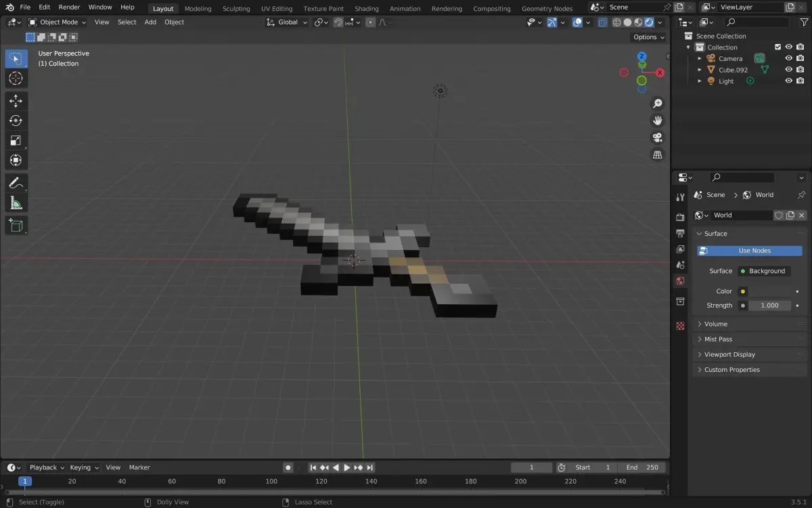Collapse the Surface panel
Viewport: 812px width, 508px height.
[751, 234]
